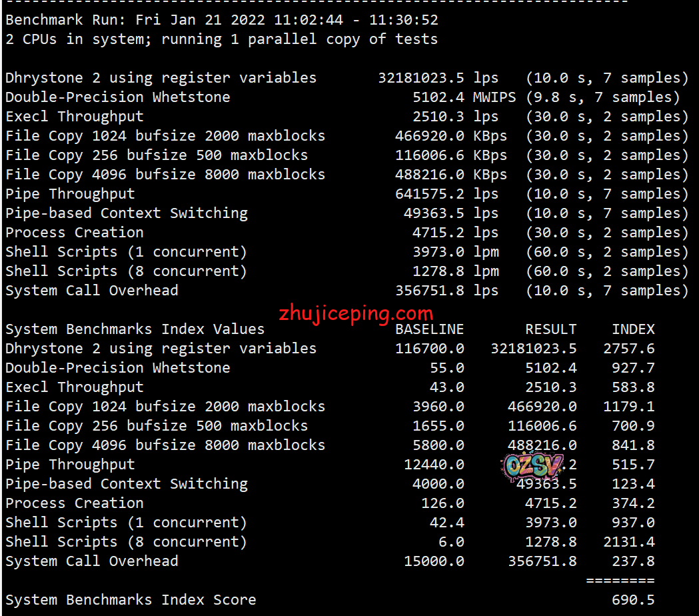
Task: Click the final index score 690.5
Action: tap(633, 600)
